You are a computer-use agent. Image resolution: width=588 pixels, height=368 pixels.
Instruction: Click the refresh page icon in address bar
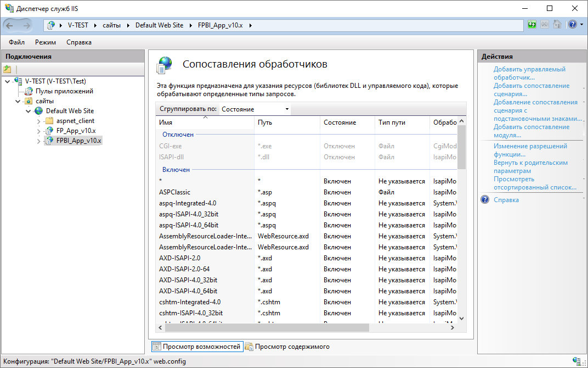coord(532,25)
